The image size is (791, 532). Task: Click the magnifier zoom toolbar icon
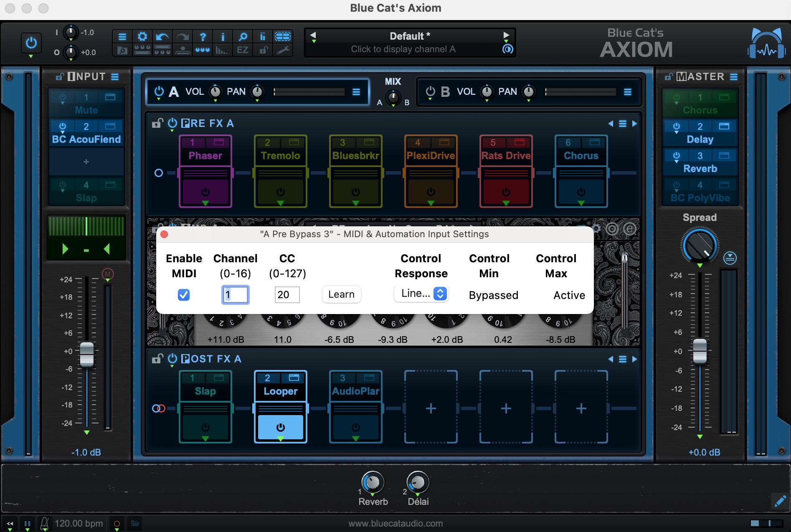[243, 37]
